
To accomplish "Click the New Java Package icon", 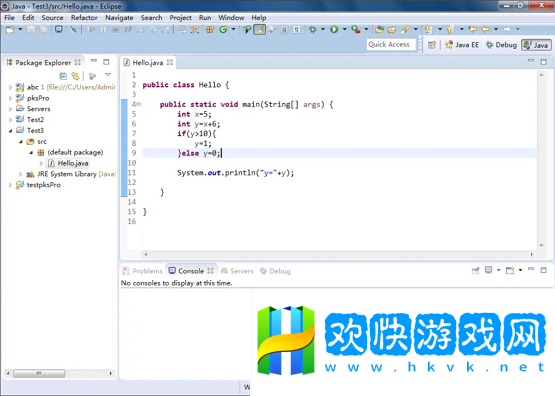I will [x=210, y=30].
